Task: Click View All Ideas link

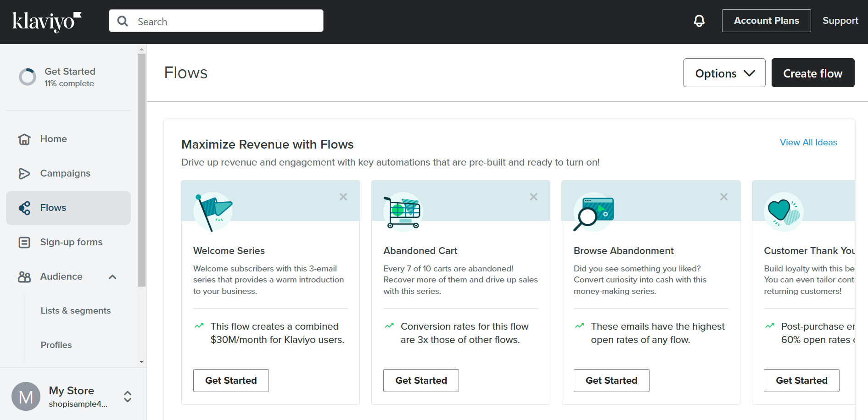Action: 808,143
